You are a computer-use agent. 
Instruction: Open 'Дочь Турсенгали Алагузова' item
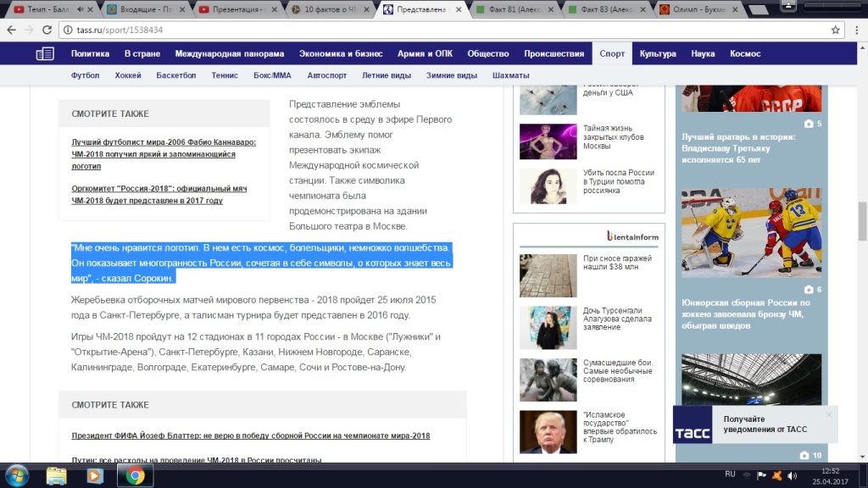coord(617,319)
